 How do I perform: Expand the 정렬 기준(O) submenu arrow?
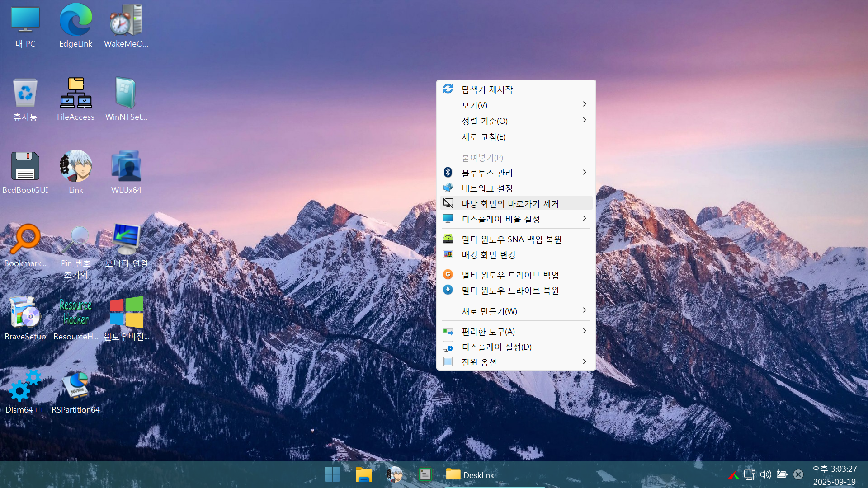click(584, 120)
